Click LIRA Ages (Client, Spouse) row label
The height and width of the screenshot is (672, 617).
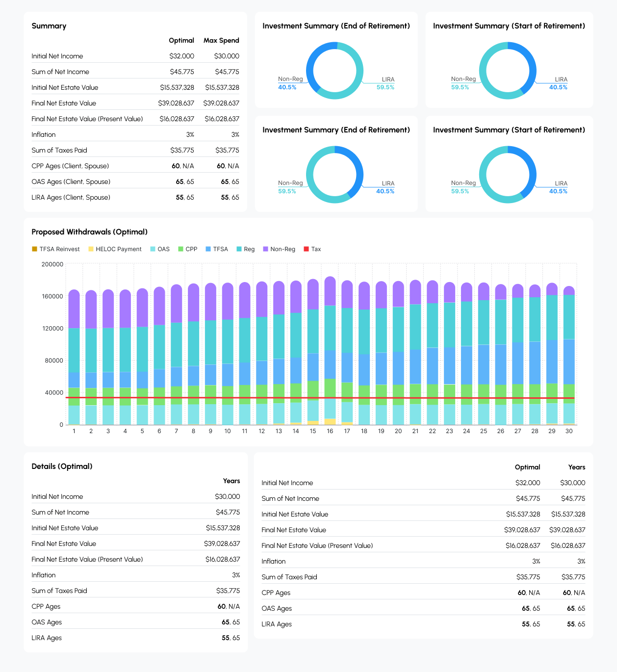coord(71,197)
